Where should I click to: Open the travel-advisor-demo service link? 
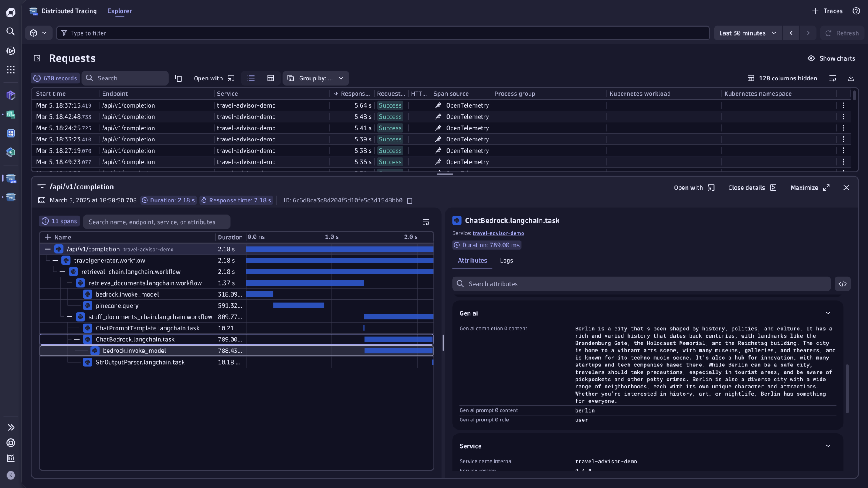(498, 233)
